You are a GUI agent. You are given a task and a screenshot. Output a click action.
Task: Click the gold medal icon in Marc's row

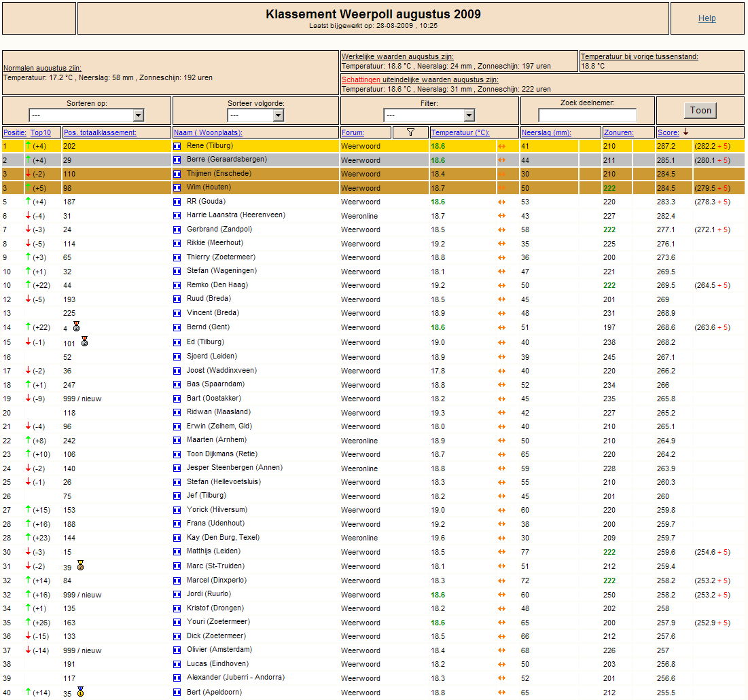[80, 566]
